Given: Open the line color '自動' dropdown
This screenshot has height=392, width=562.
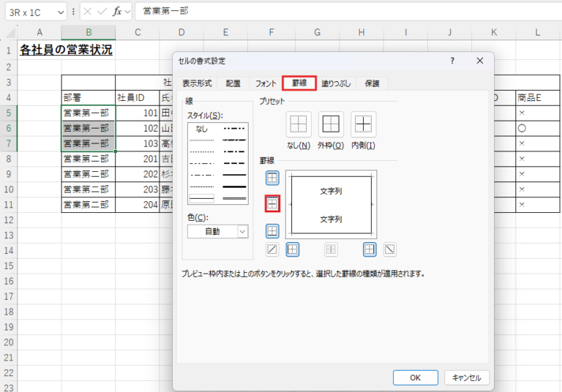Looking at the screenshot, I should (x=242, y=231).
